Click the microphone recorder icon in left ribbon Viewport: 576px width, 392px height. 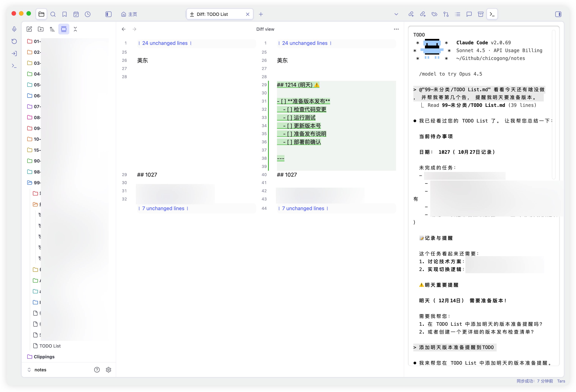coord(14,29)
